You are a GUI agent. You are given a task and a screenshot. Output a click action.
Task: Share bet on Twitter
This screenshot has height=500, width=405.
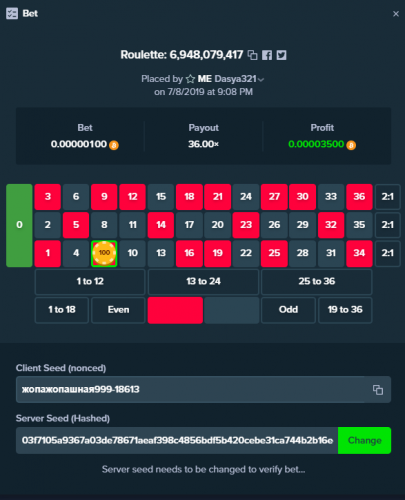[282, 55]
